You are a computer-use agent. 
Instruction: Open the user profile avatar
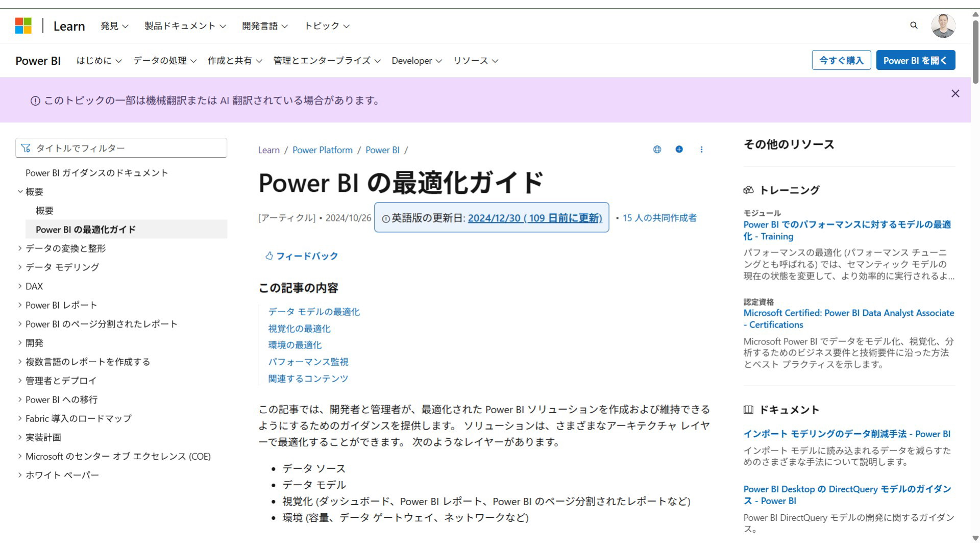(x=943, y=26)
